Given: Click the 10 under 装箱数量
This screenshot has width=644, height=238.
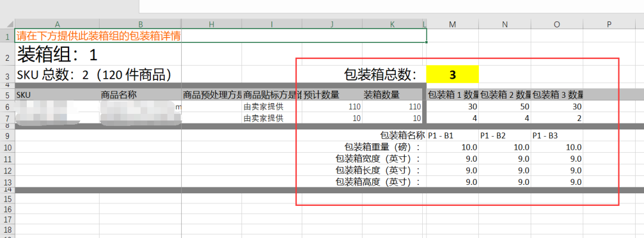Looking at the screenshot, I should tap(417, 118).
